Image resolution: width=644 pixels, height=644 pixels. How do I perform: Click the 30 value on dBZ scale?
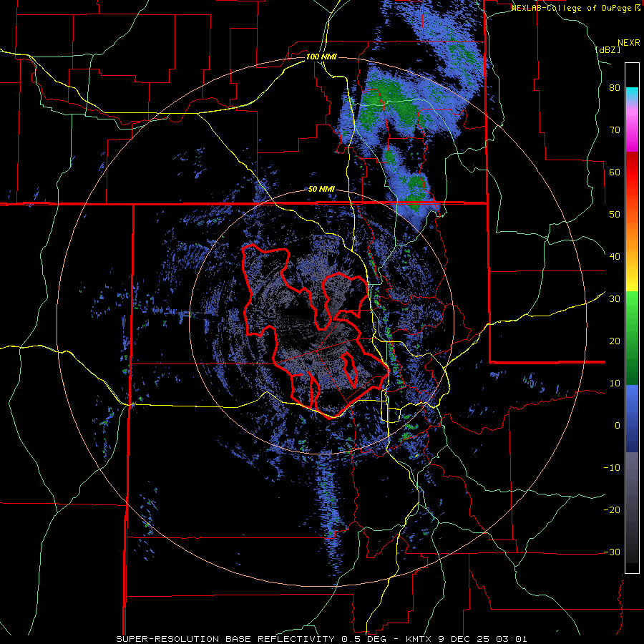[x=615, y=299]
